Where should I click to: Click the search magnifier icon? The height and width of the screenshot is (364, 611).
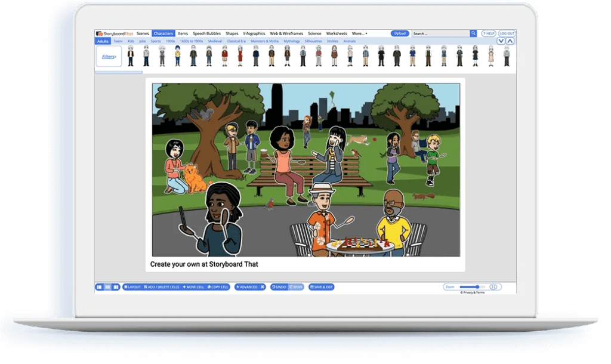click(473, 33)
